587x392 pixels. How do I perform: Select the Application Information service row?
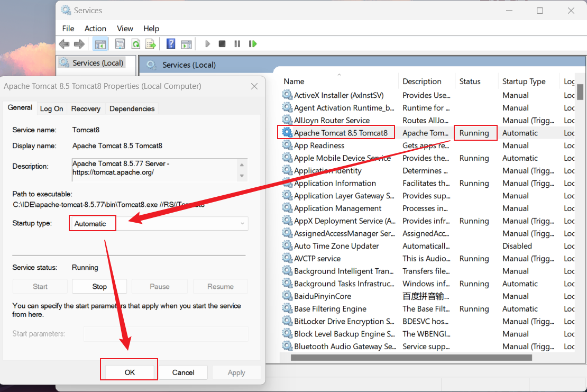click(429, 183)
